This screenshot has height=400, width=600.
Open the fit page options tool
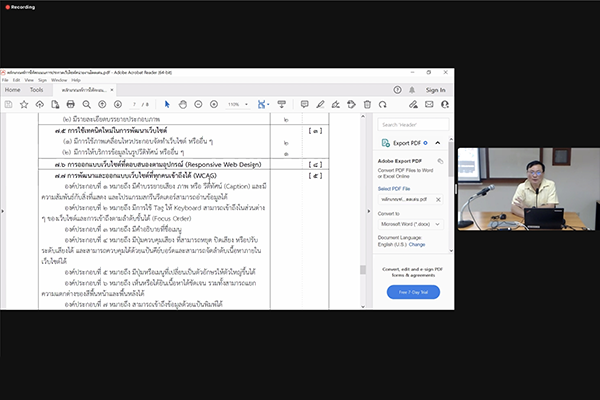coord(263,104)
